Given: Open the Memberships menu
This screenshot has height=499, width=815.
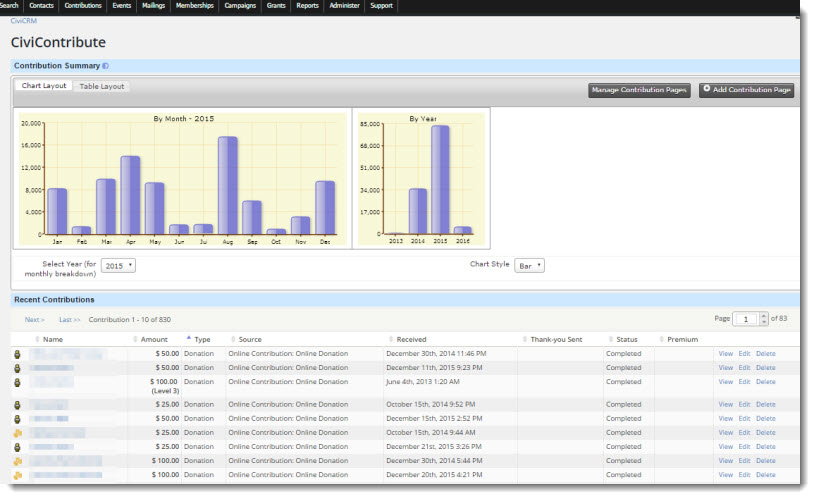Looking at the screenshot, I should pos(194,6).
